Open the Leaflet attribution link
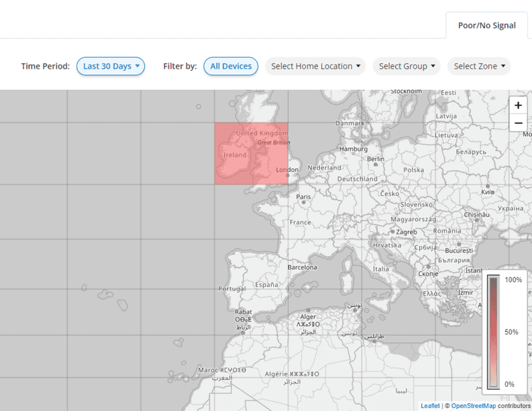The image size is (532, 411). 430,406
